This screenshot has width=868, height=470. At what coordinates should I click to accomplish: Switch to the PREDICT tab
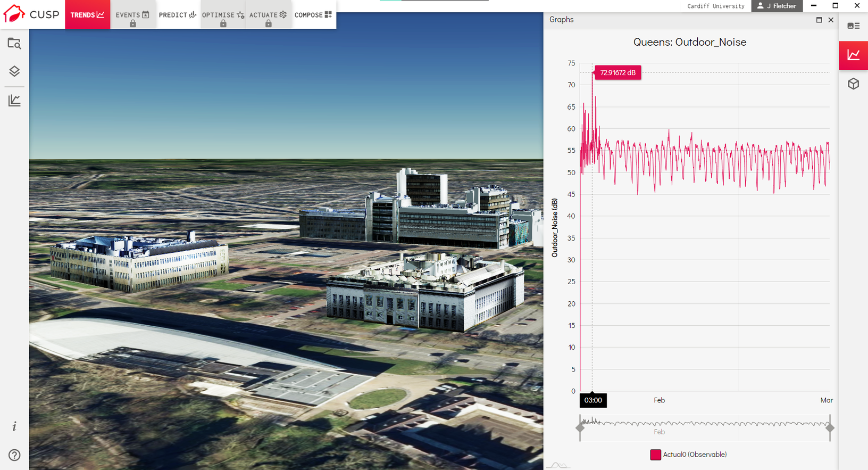178,14
